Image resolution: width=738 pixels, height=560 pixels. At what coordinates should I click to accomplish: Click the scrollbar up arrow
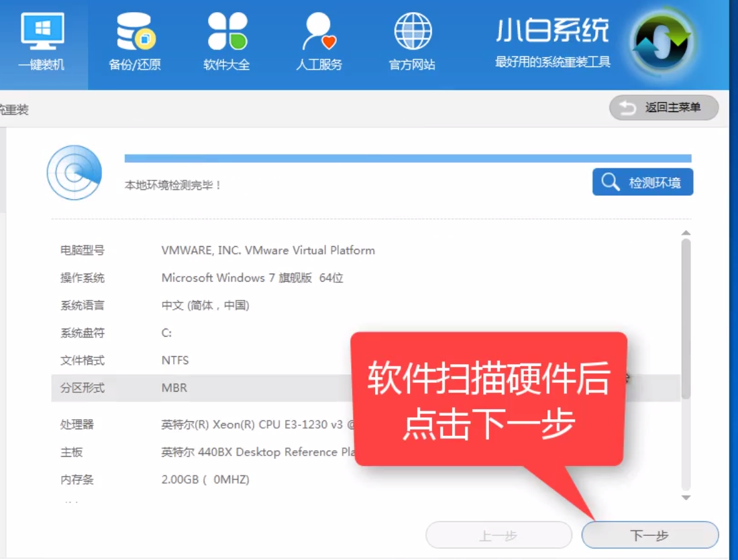click(686, 231)
